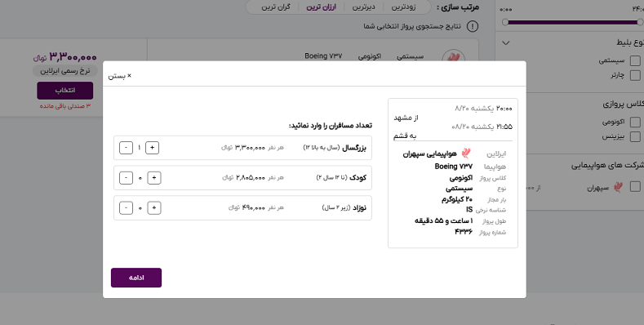Remove a child (کودک) passenger with minus
644x325 pixels.
126,177
